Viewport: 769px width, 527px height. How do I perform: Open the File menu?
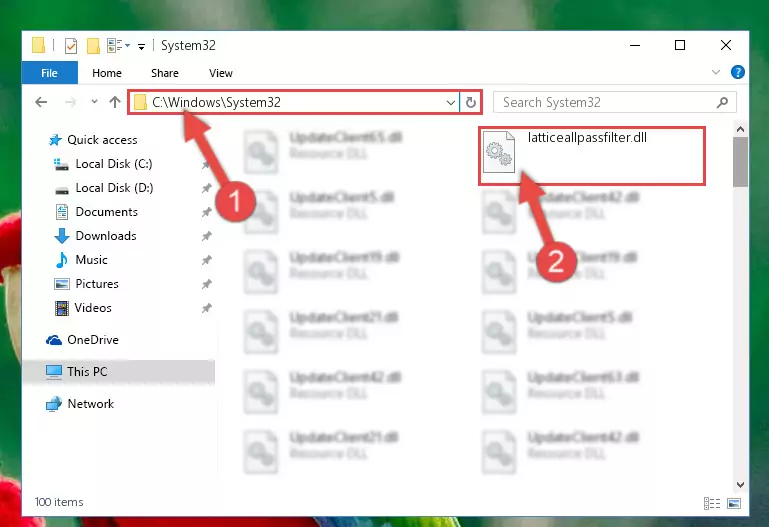50,73
